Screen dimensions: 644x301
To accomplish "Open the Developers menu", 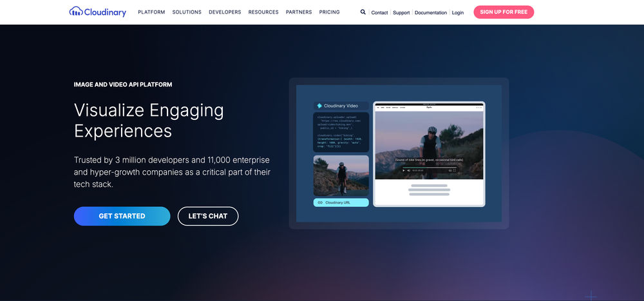I will 225,12.
